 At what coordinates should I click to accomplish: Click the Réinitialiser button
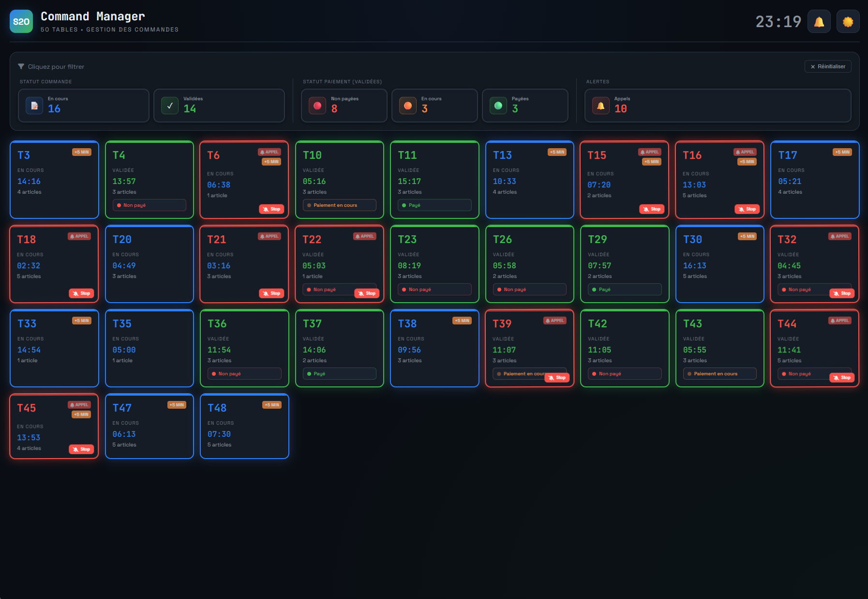pos(827,66)
